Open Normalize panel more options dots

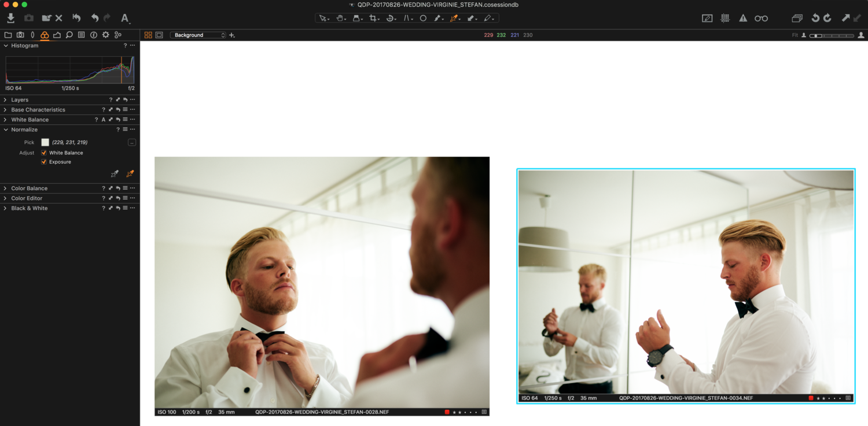tap(133, 129)
